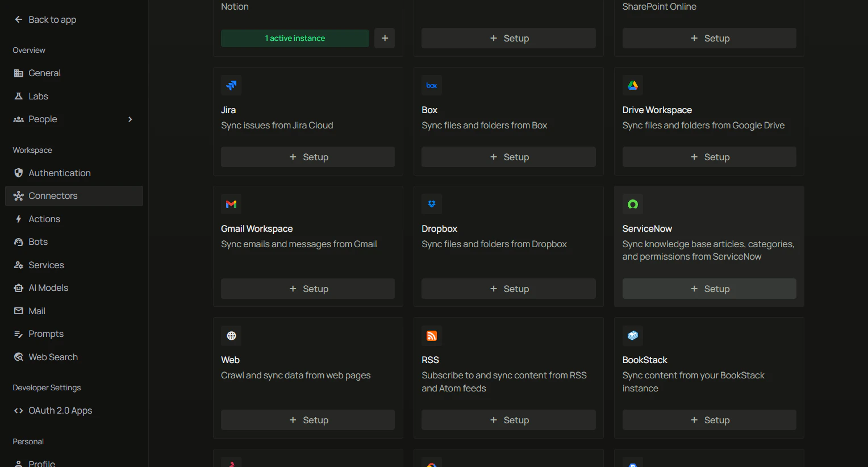The width and height of the screenshot is (868, 467).
Task: Set up the Box connector
Action: [508, 157]
